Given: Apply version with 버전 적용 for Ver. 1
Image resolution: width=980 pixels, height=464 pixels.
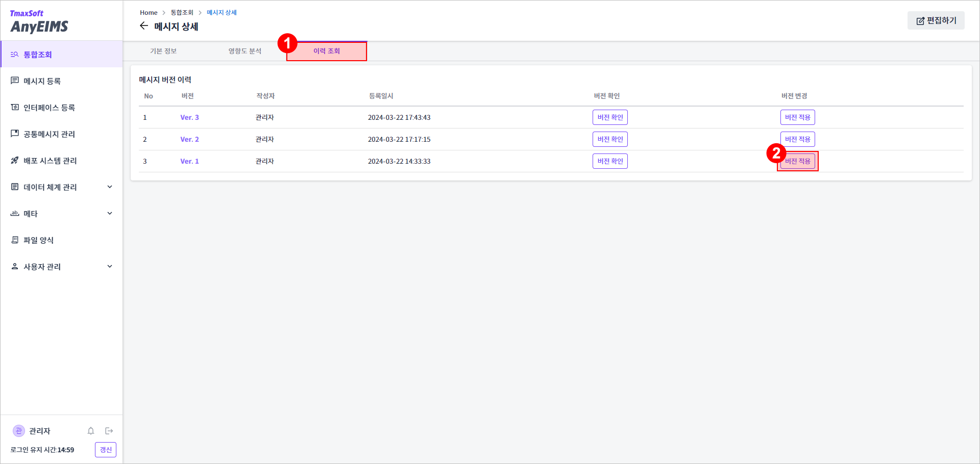Looking at the screenshot, I should coord(797,161).
